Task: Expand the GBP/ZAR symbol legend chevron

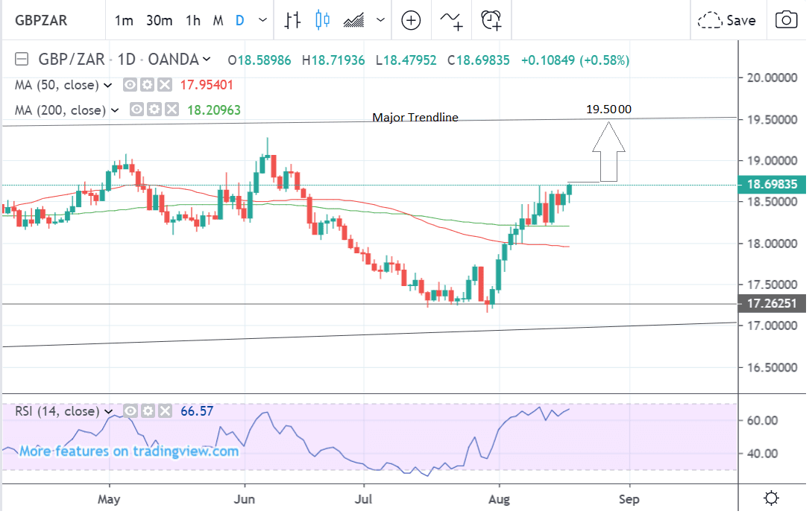Action: (x=207, y=60)
